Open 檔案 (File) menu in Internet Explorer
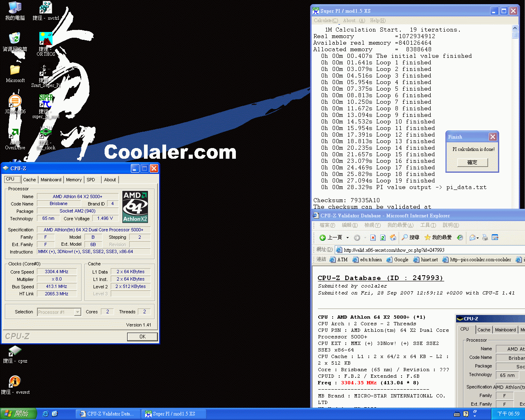The image size is (525, 420). (327, 225)
